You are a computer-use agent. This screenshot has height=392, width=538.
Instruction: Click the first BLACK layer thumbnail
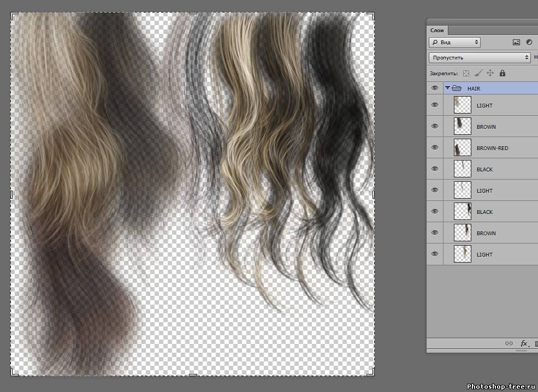click(463, 169)
